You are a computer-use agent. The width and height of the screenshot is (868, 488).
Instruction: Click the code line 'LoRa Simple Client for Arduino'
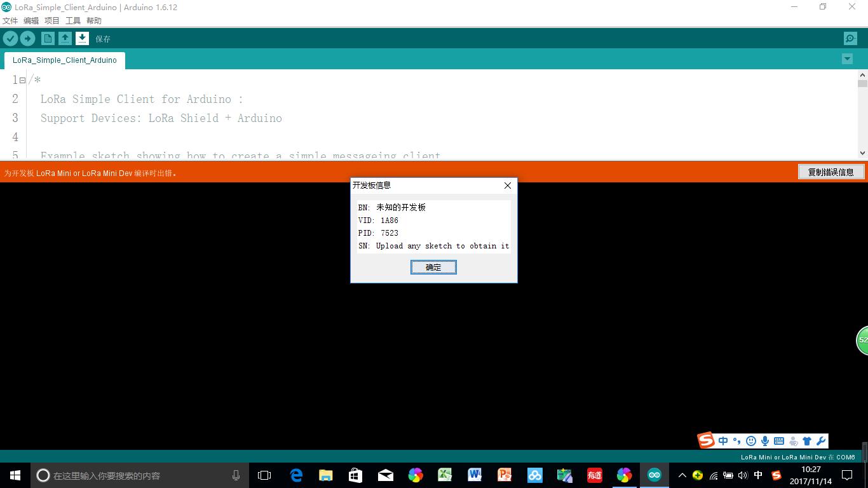(x=142, y=99)
